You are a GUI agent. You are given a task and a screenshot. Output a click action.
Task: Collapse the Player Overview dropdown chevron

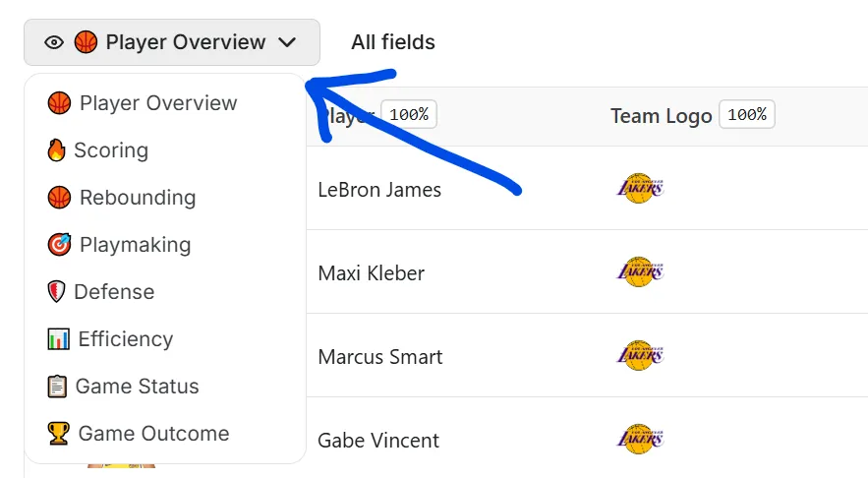point(287,42)
